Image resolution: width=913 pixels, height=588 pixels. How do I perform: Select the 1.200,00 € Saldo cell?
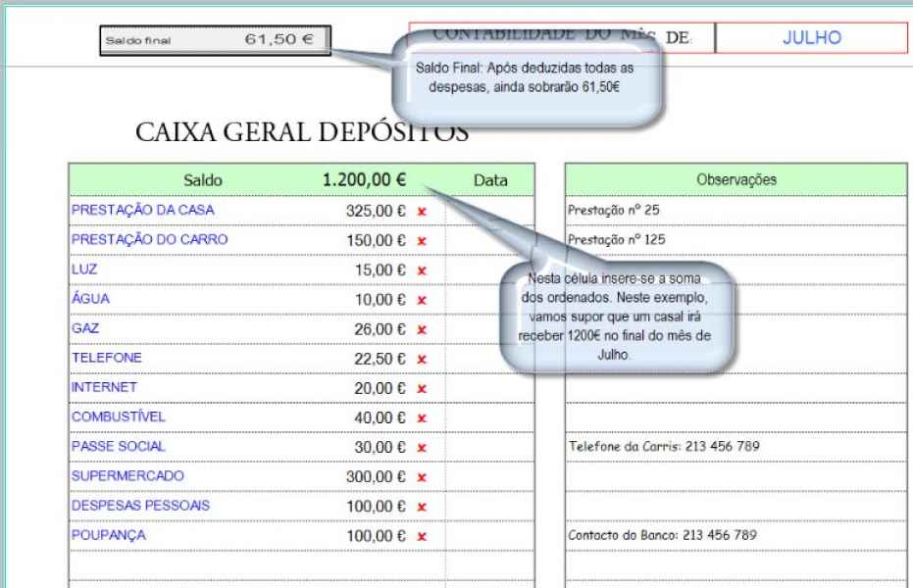(x=365, y=179)
